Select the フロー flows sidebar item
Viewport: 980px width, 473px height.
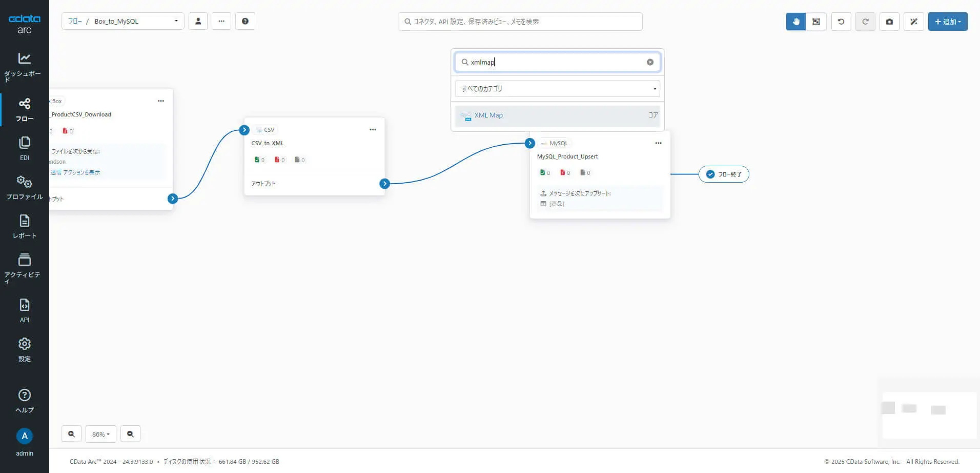point(24,110)
